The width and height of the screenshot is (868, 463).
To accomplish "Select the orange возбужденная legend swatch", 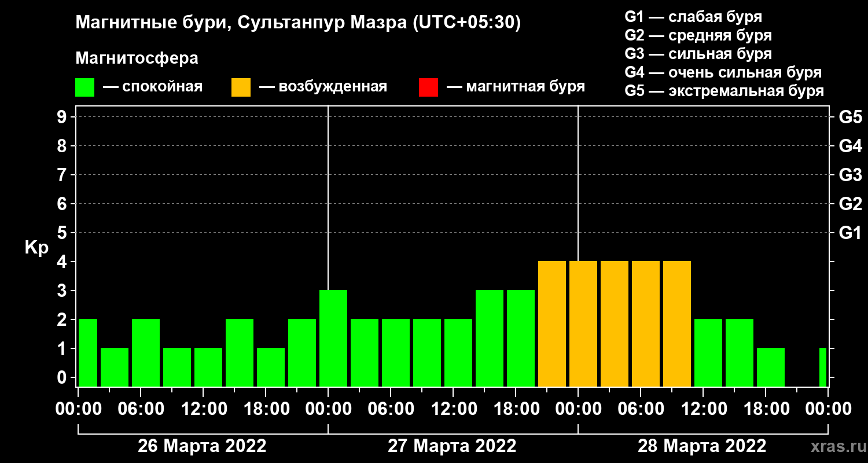I will (x=241, y=87).
